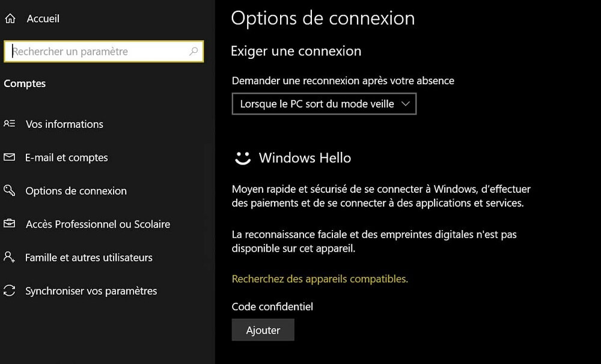Viewport: 601px width, 364px height.
Task: Select the person icon beside Vos informations
Action: click(x=9, y=124)
